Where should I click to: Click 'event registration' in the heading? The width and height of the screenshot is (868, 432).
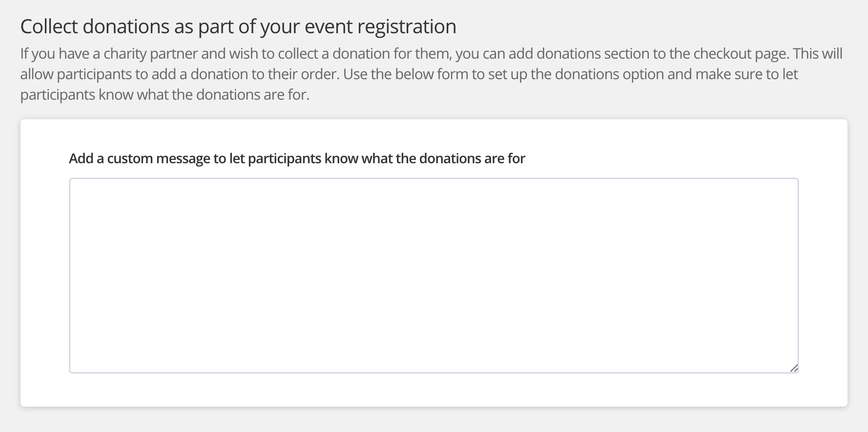(380, 27)
